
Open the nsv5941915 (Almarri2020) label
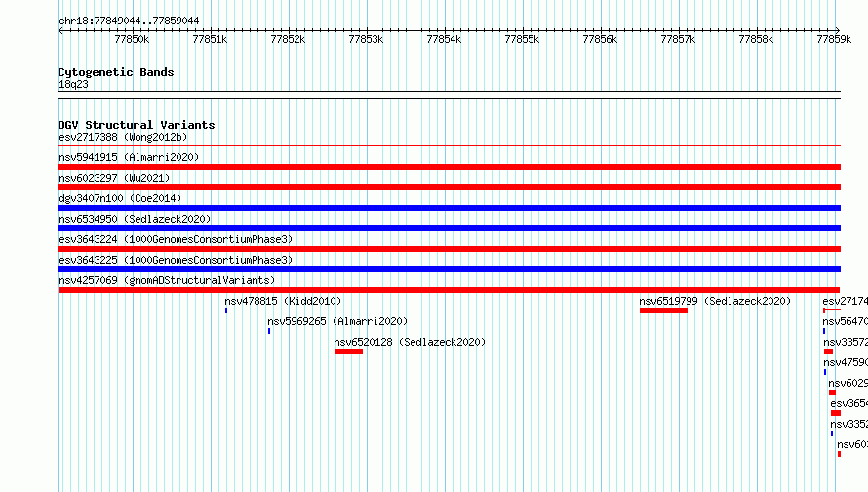(129, 157)
